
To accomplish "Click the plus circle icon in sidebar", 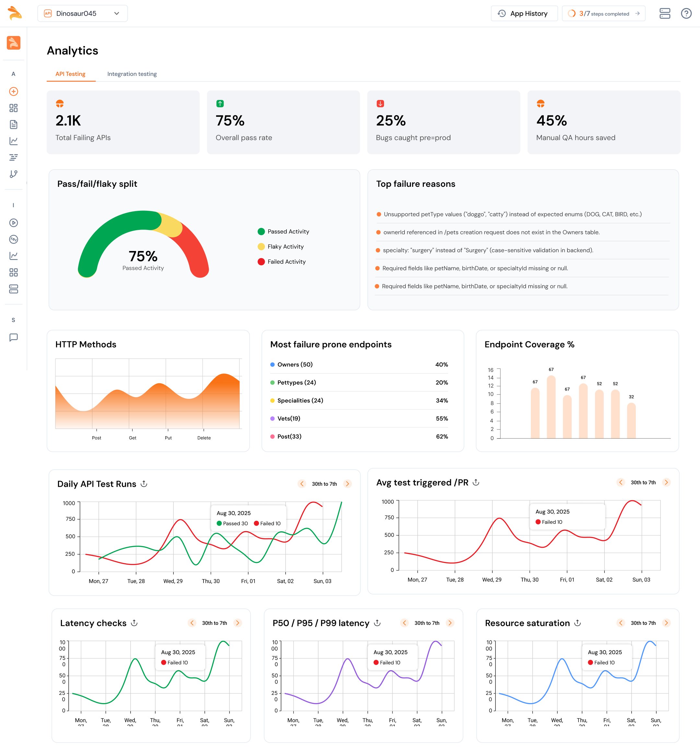I will (14, 91).
